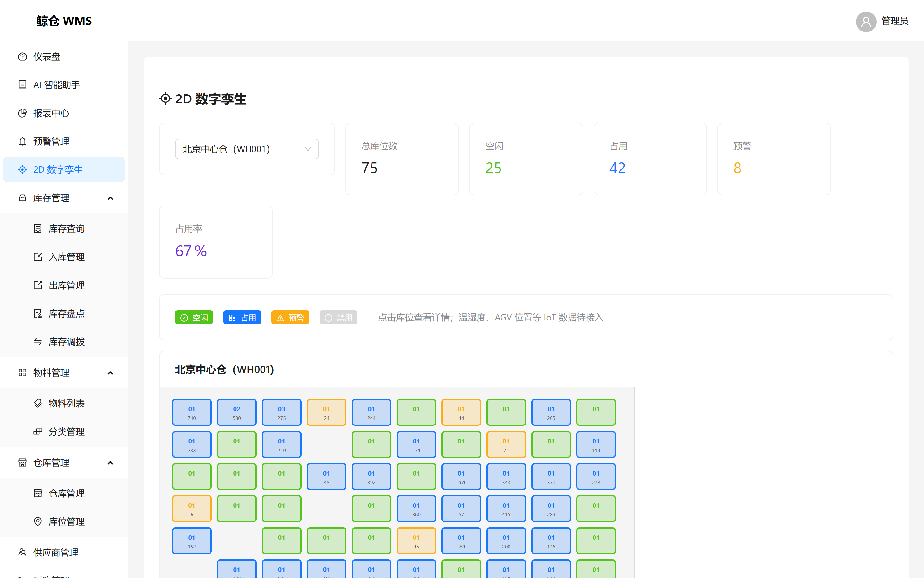Open 预警管理 menu item

[64, 141]
